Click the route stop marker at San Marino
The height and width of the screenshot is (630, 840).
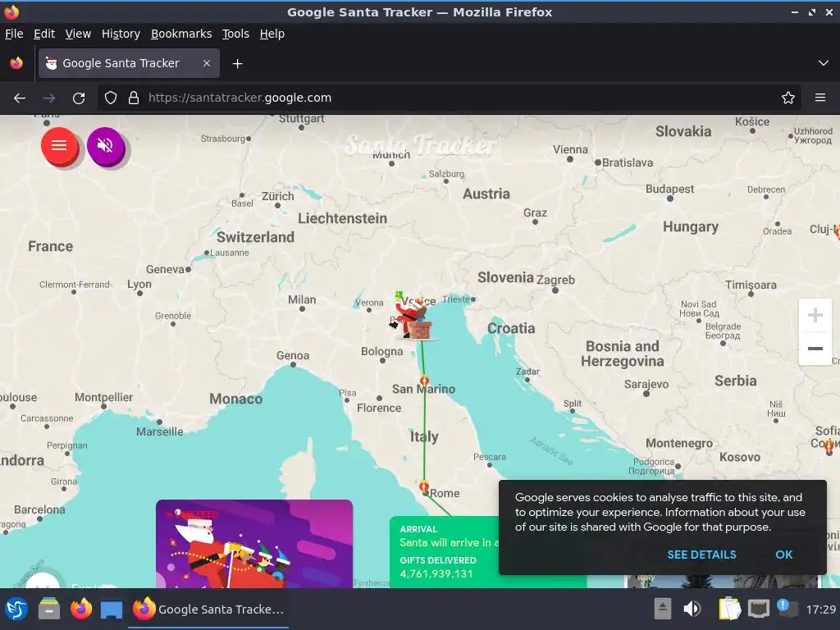click(x=424, y=381)
